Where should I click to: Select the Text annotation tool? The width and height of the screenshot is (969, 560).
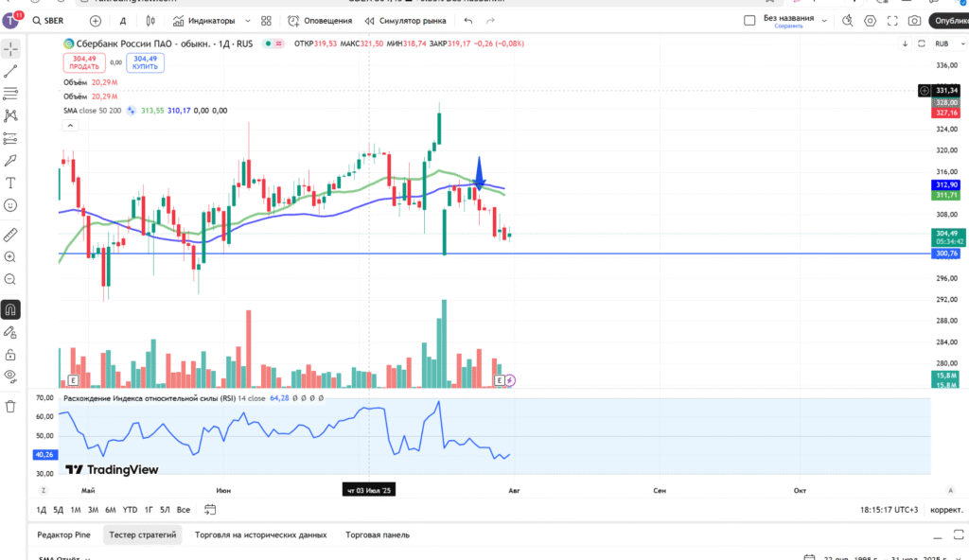click(x=10, y=183)
